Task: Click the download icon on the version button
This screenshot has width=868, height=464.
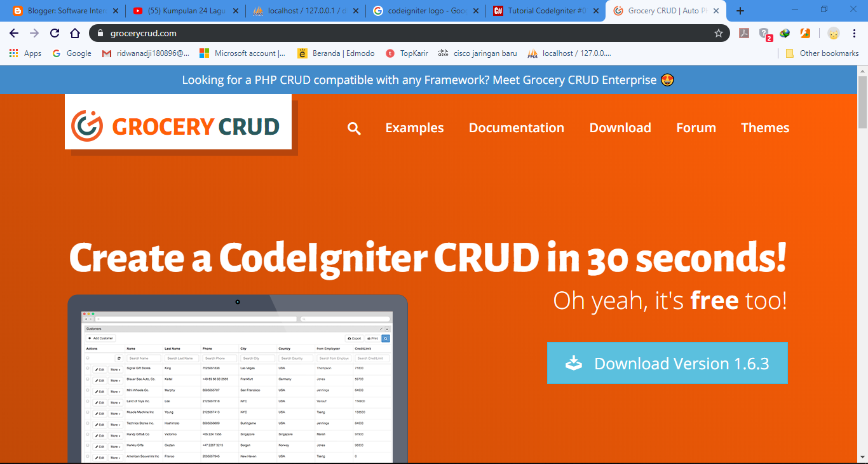Action: (574, 363)
